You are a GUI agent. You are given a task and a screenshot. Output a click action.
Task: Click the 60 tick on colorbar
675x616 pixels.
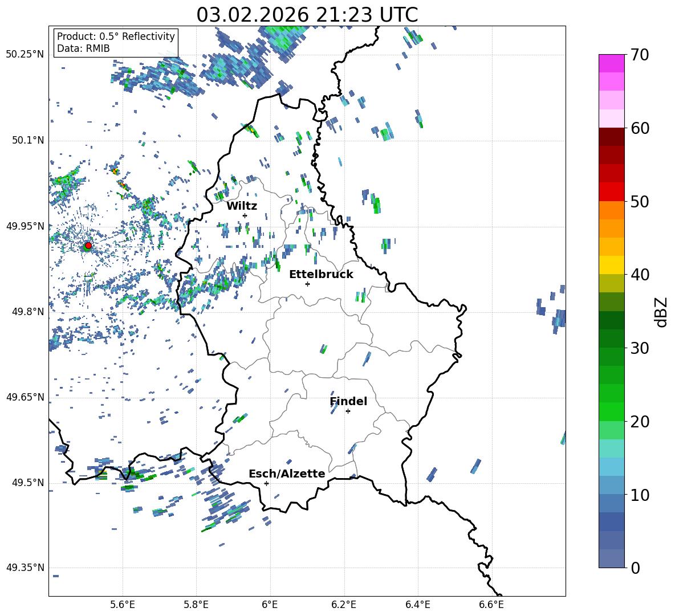click(x=640, y=128)
